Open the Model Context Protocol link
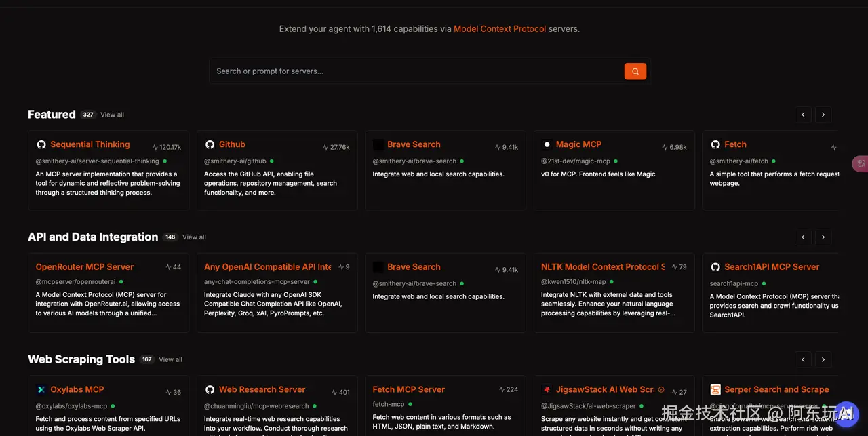868x436 pixels. (x=500, y=29)
